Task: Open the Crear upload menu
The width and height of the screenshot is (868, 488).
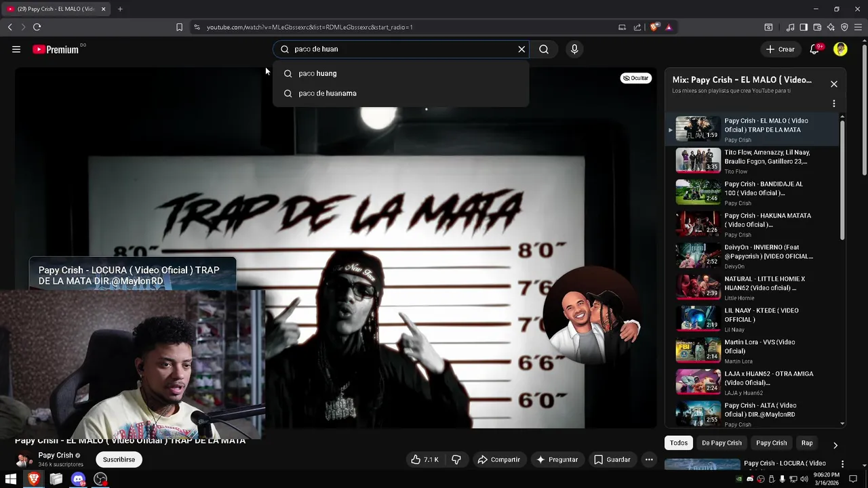Action: click(780, 49)
